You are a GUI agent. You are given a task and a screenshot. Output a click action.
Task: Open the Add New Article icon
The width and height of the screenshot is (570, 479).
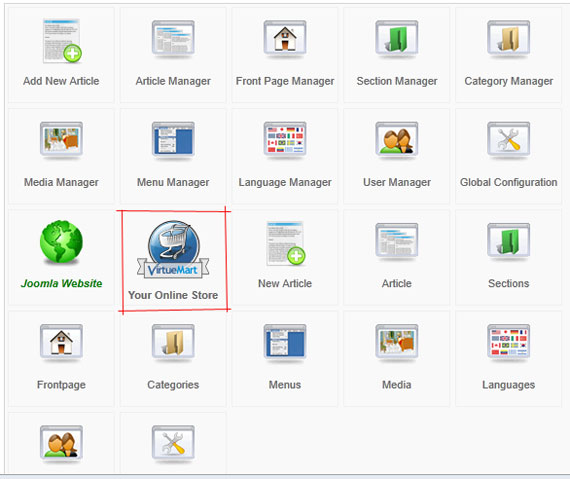[62, 41]
